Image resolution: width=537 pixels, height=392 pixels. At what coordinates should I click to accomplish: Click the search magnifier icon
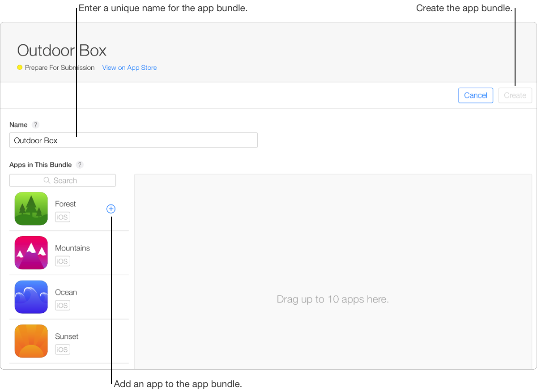pos(47,180)
